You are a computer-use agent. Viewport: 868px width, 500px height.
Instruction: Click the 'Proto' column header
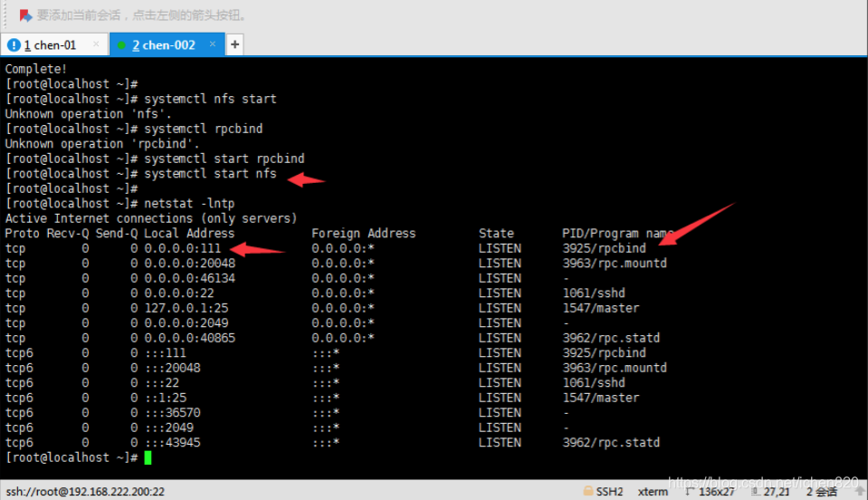coord(22,234)
